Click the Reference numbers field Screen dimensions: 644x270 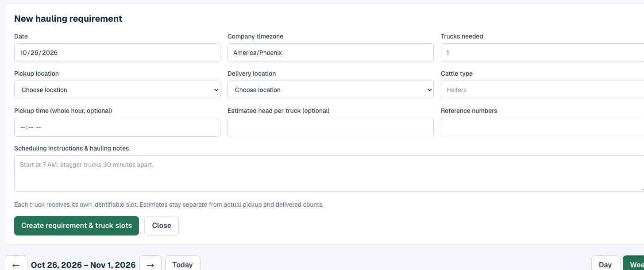542,127
